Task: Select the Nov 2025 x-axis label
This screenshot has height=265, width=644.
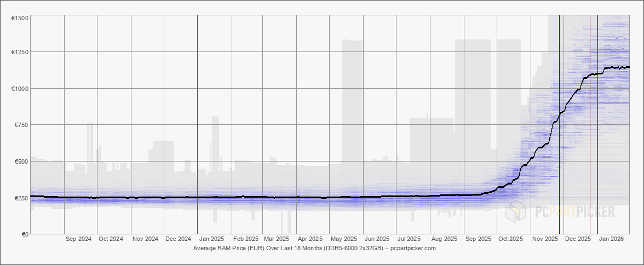Action: pos(545,239)
